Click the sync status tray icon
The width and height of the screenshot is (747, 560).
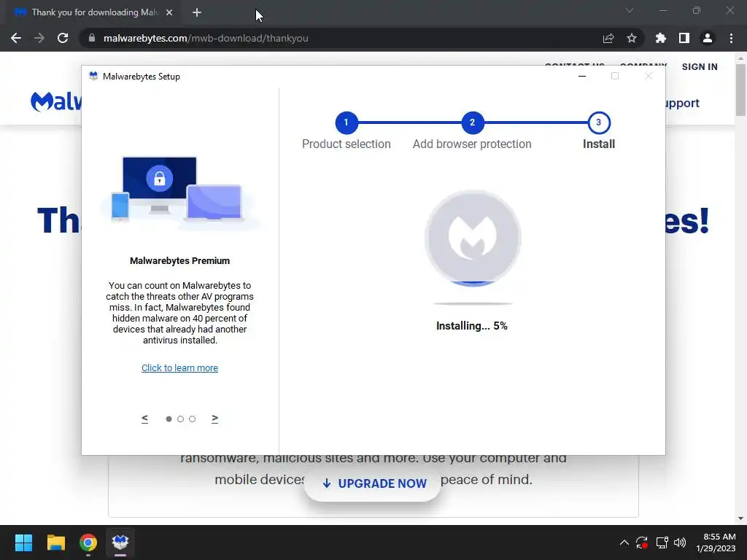642,542
